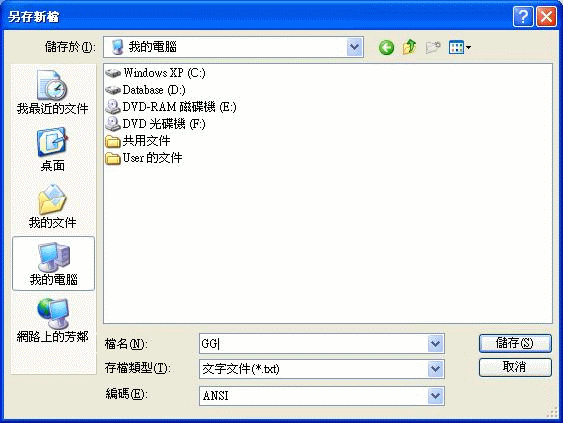Screen dimensions: 563x423
Task: Select the User 的文件 folder
Action: (144, 158)
